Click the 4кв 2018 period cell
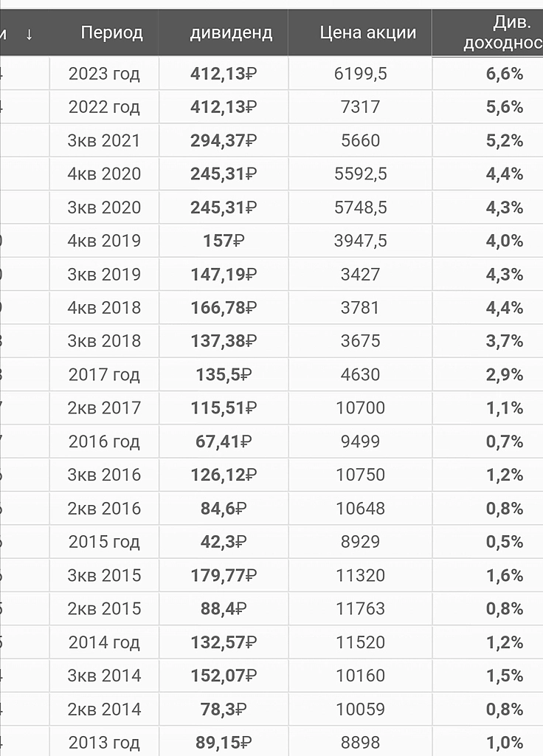The width and height of the screenshot is (543, 756). tap(104, 308)
